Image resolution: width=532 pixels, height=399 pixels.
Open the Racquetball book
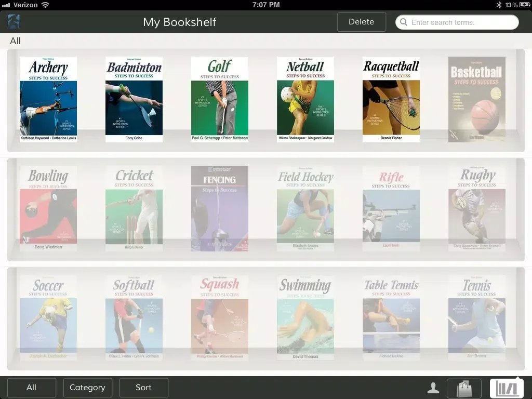391,99
